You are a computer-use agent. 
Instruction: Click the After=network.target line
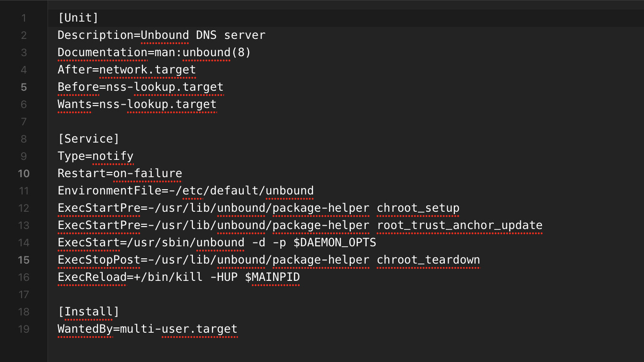(127, 70)
